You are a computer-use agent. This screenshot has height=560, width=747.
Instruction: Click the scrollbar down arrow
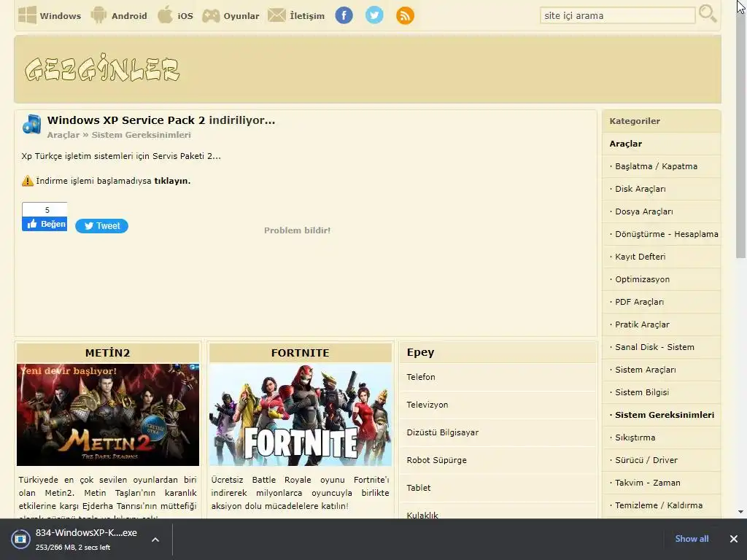click(741, 513)
